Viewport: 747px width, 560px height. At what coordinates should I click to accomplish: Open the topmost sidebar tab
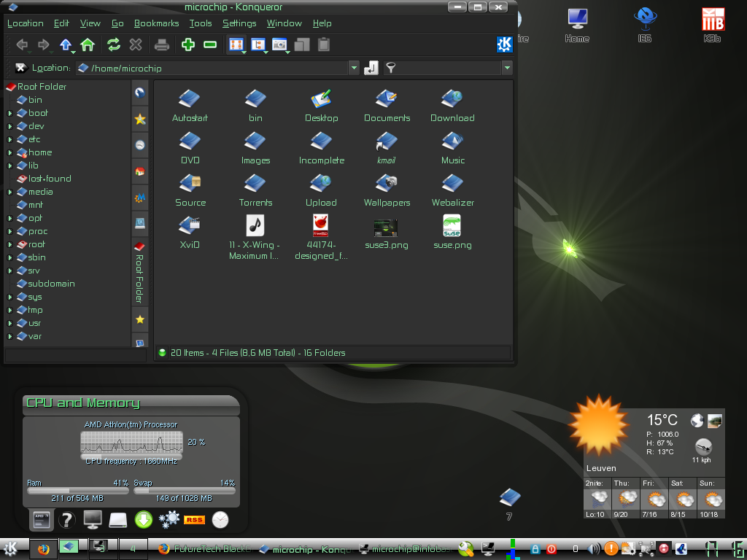139,93
